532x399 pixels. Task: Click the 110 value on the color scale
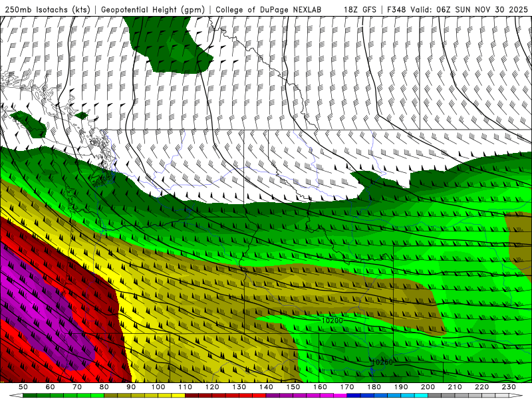[x=186, y=387]
